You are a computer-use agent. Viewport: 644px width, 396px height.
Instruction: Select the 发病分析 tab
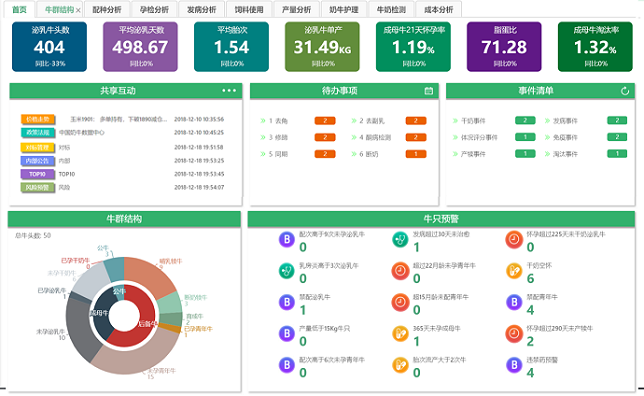point(201,9)
